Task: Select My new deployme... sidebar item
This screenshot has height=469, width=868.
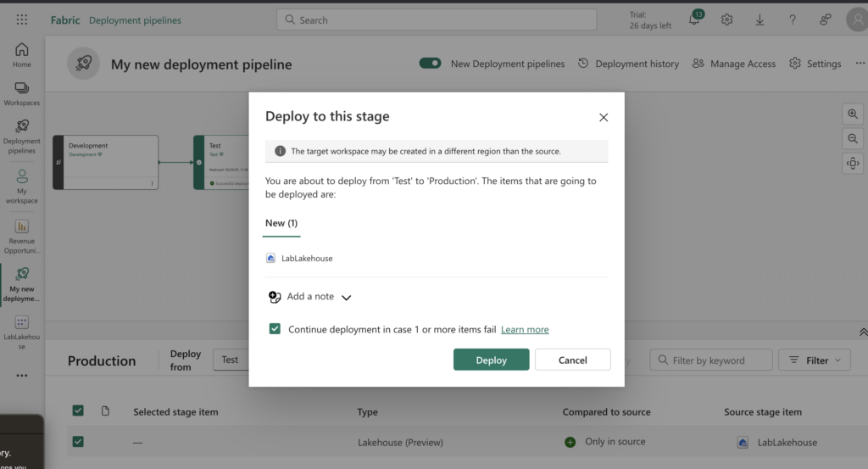Action: (x=21, y=285)
